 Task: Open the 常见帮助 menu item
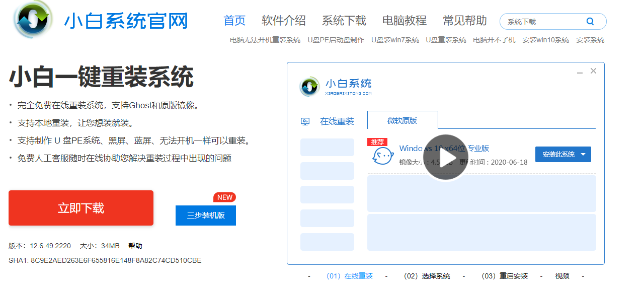pos(465,21)
